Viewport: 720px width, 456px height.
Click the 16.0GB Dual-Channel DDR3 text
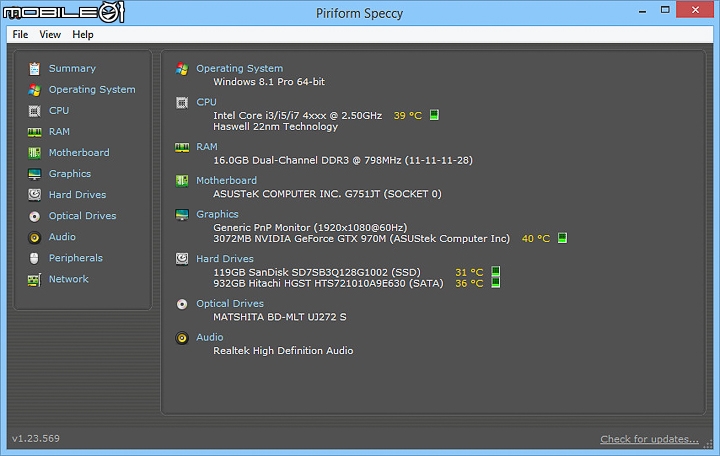(343, 160)
